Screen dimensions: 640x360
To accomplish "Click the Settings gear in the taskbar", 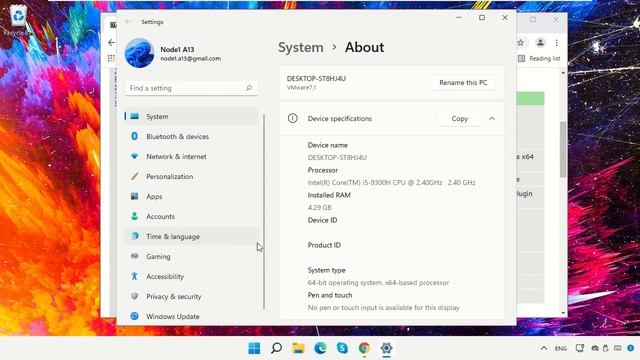I will 386,348.
